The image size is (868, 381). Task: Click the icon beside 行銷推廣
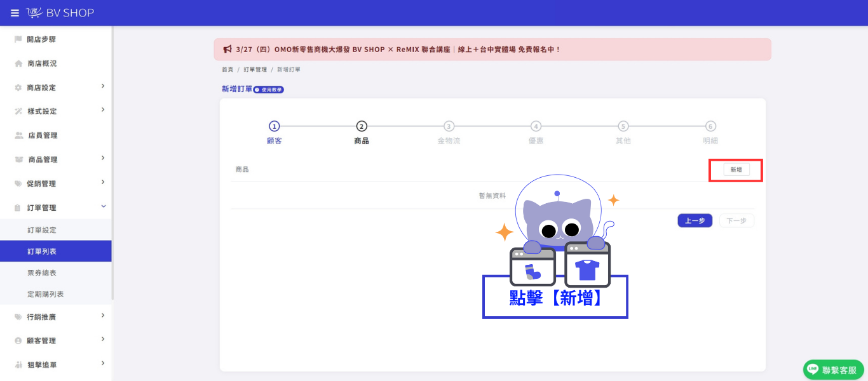(18, 317)
